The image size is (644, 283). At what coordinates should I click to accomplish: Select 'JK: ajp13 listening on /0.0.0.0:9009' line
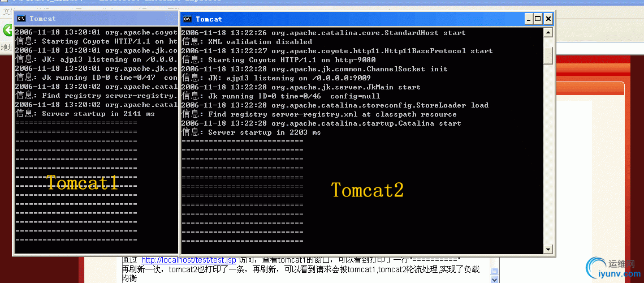tap(276, 78)
